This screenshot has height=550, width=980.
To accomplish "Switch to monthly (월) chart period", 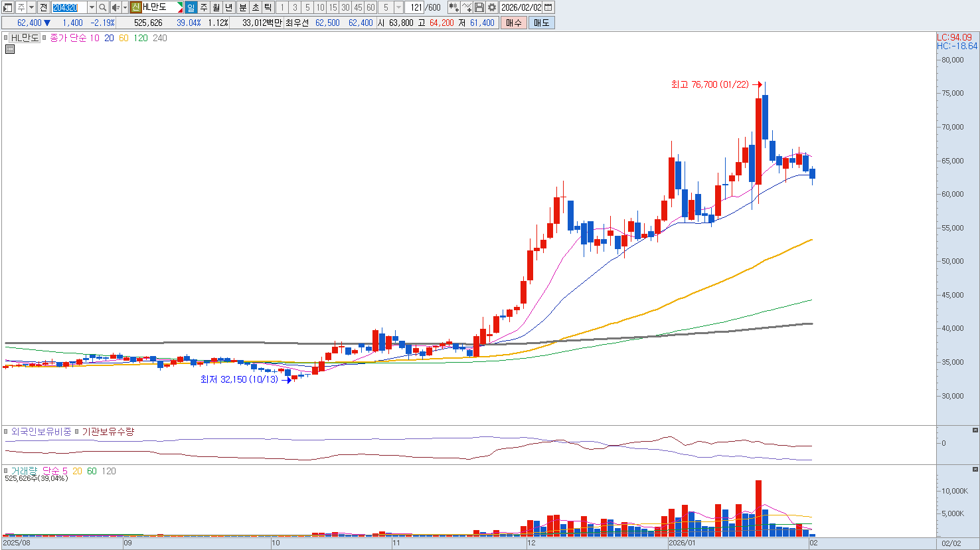I will tap(216, 7).
